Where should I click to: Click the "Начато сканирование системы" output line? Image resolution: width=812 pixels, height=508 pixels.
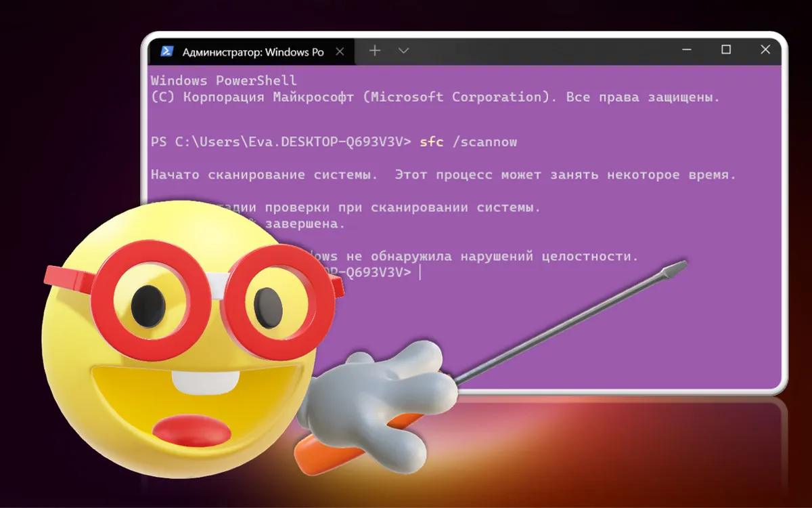click(443, 175)
